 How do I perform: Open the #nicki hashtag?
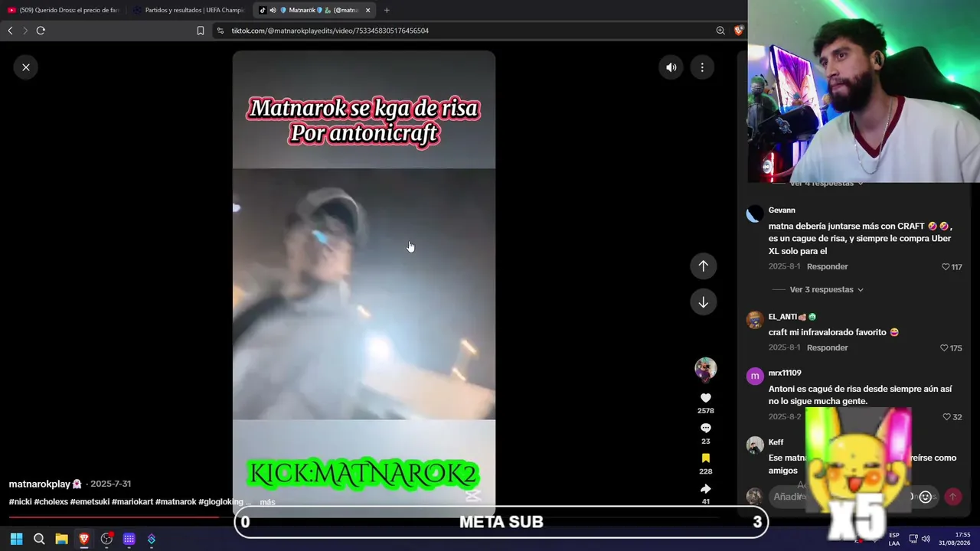[20, 502]
